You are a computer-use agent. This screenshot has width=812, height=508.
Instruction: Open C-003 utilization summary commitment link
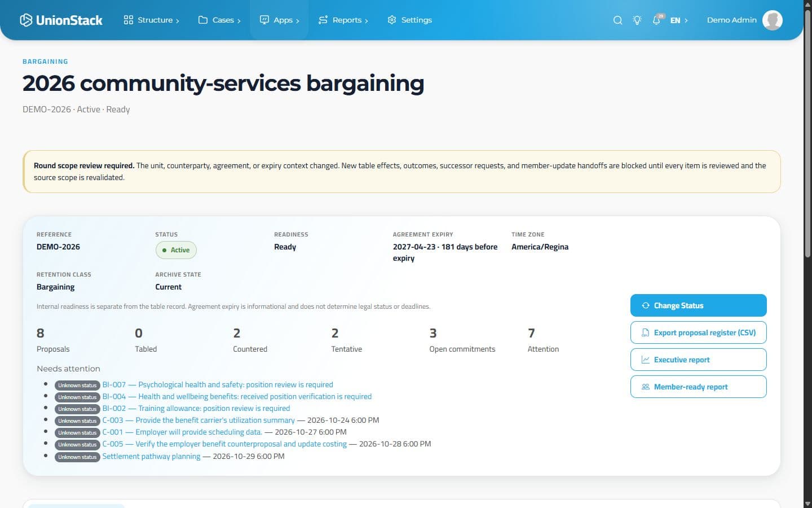point(198,420)
